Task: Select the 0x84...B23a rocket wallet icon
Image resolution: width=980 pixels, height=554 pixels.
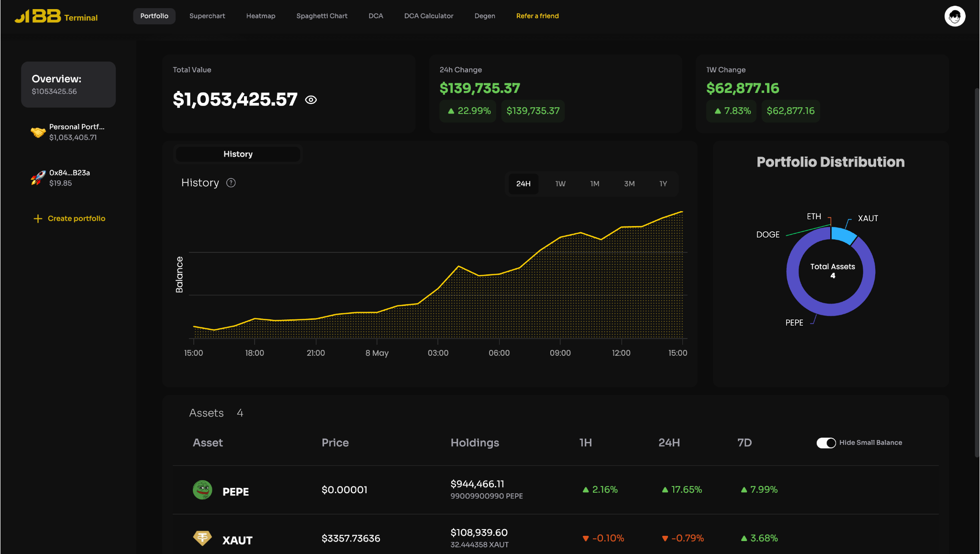Action: tap(38, 178)
